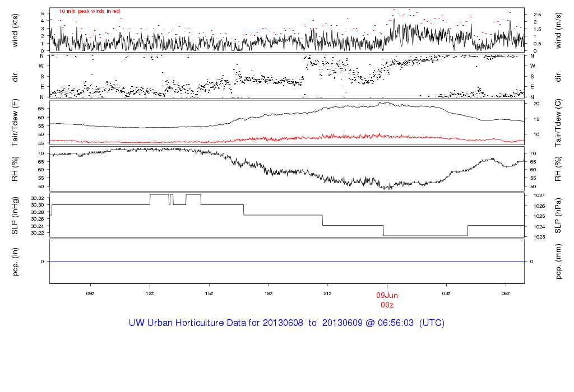Select the left "Tair/Tdew (F)" axis label

[15, 122]
